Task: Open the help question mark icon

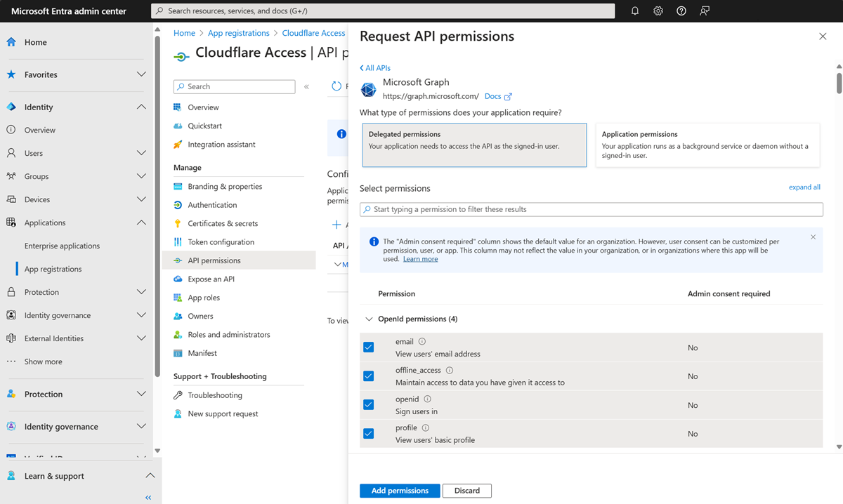Action: (681, 11)
